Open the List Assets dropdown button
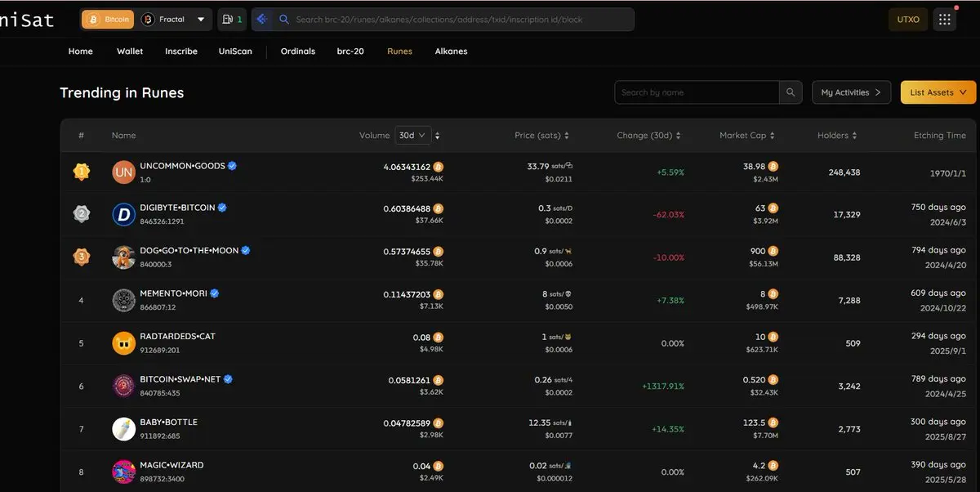The height and width of the screenshot is (492, 980). point(938,92)
